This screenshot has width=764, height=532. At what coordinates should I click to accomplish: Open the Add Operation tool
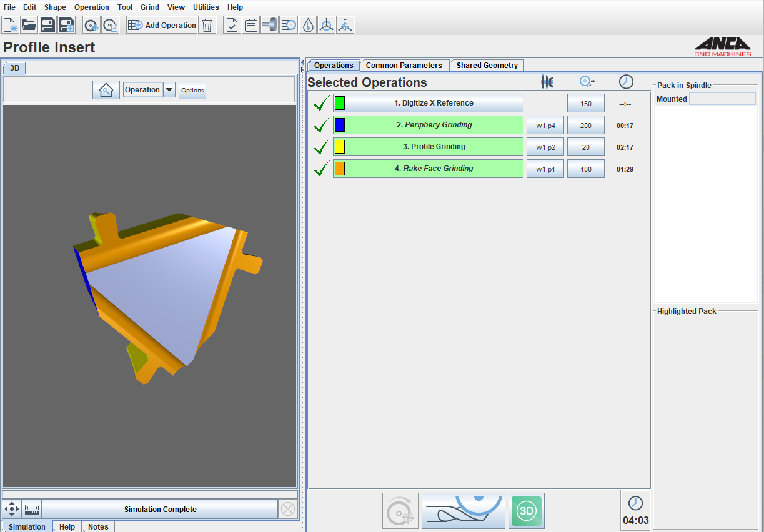click(161, 25)
